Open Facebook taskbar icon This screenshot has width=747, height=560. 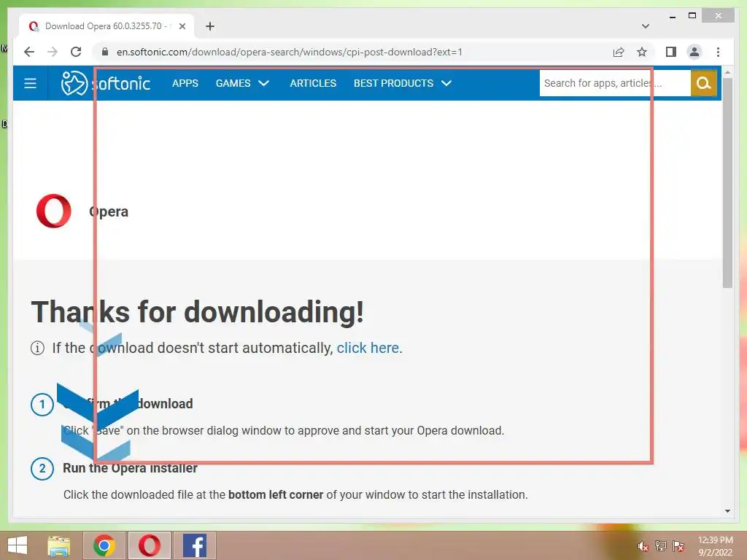click(194, 545)
